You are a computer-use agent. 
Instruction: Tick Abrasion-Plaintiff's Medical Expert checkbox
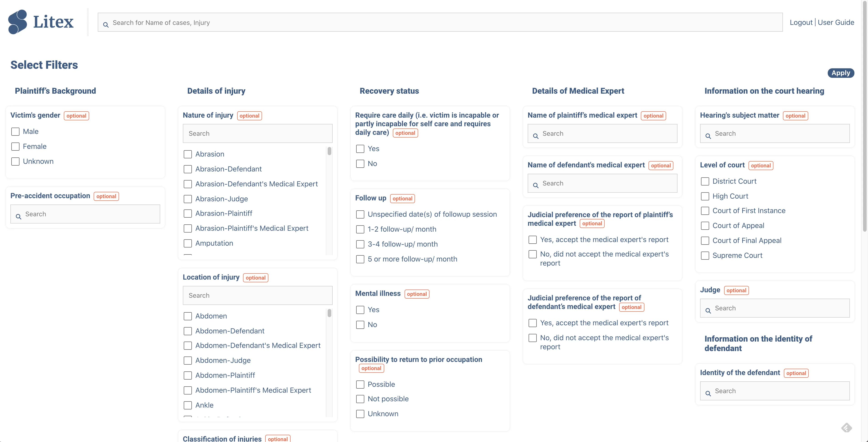[188, 228]
